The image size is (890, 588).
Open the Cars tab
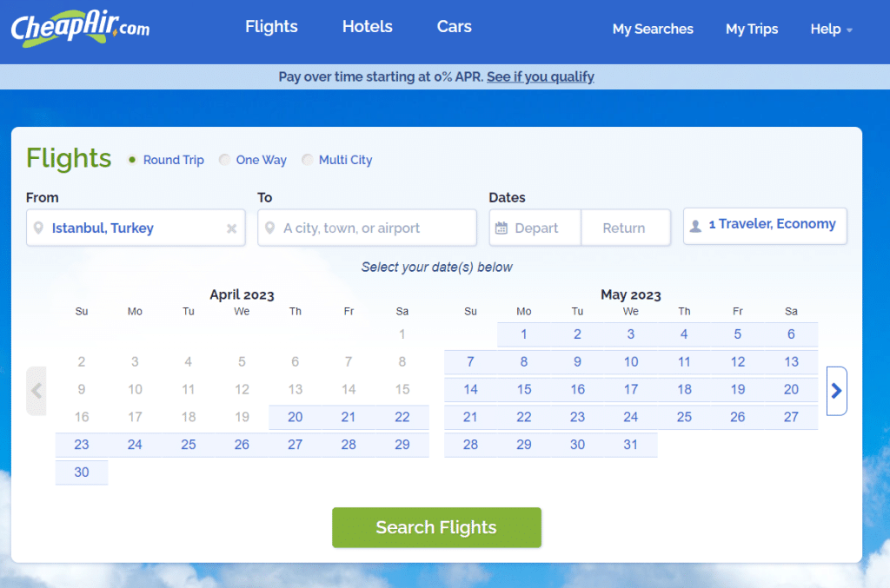click(x=454, y=27)
